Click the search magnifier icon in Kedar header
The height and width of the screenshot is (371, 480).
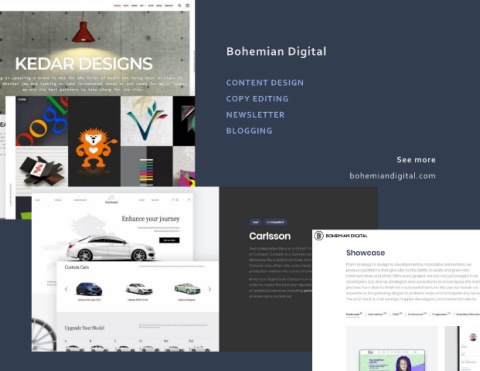point(180,5)
